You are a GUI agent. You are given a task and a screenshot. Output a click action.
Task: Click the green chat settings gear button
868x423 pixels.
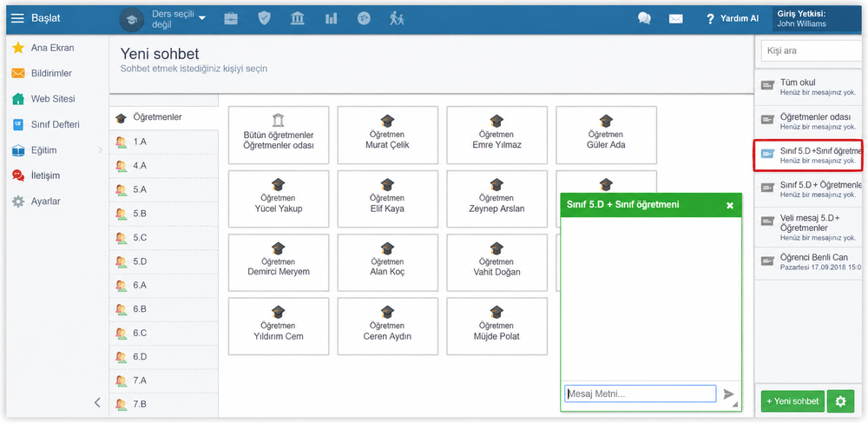tap(840, 401)
